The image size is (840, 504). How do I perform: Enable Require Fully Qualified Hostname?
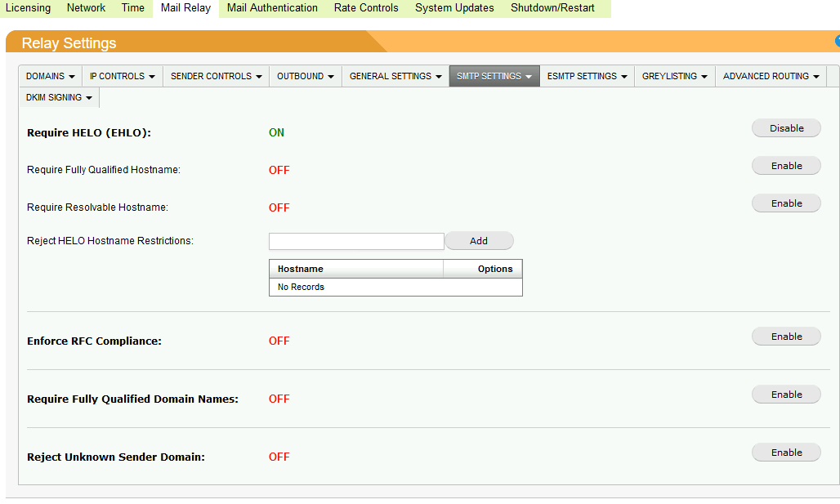pos(785,165)
